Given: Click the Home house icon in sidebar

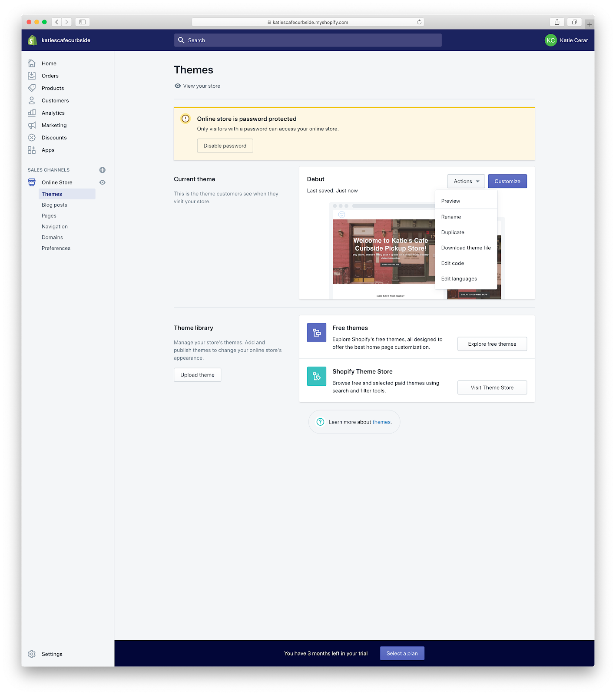Looking at the screenshot, I should click(32, 63).
